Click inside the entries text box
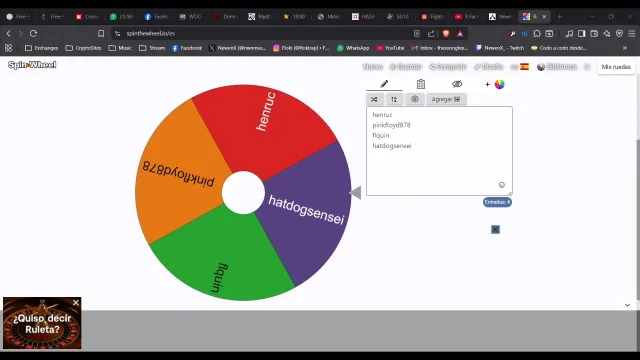 [x=439, y=151]
